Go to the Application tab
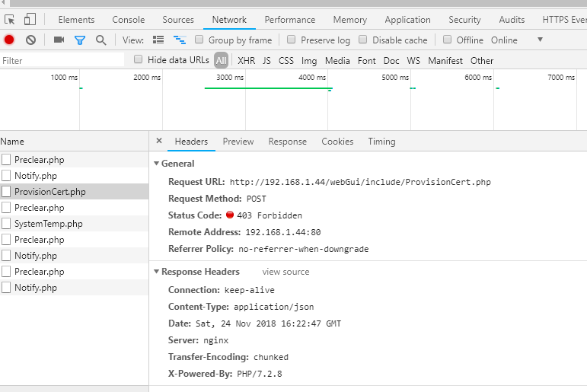The height and width of the screenshot is (392, 587). click(x=407, y=20)
